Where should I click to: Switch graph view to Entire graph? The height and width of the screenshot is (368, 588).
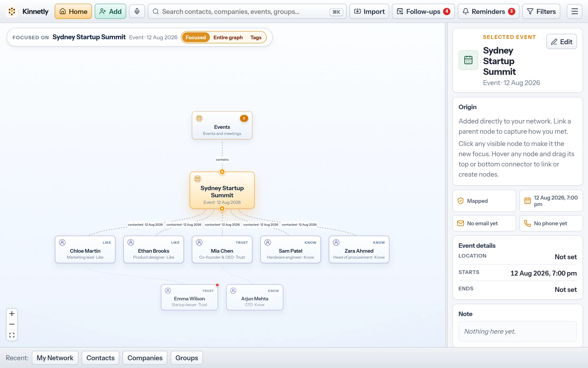pyautogui.click(x=228, y=37)
